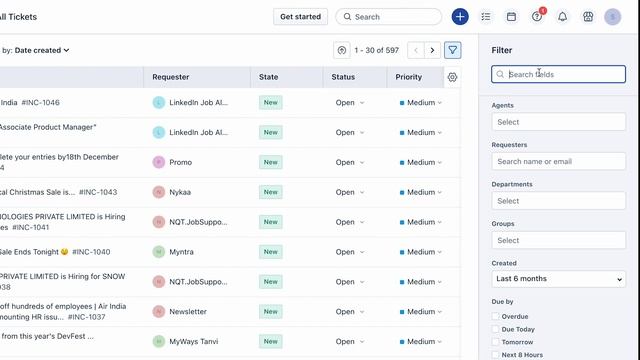Open the tasks checklist icon
This screenshot has width=640, height=360.
[486, 17]
